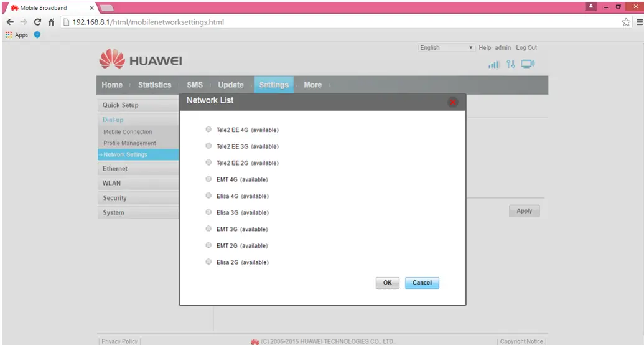Screen dimensions: 644x345
Task: Click the connected devices monitor icon
Action: click(x=528, y=64)
